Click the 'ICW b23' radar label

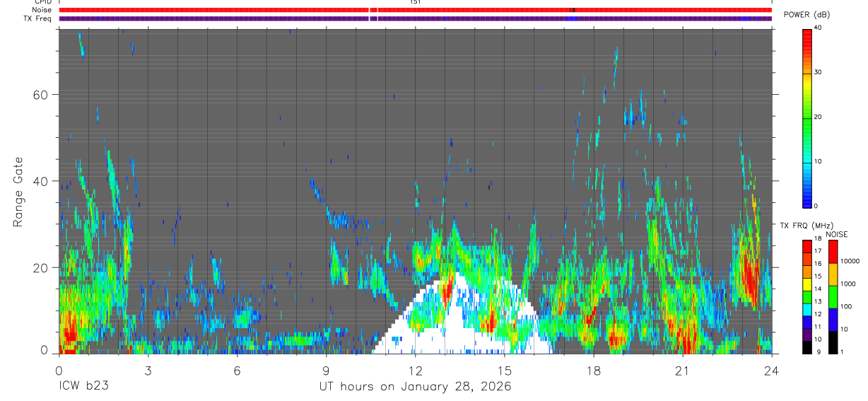[x=84, y=387]
